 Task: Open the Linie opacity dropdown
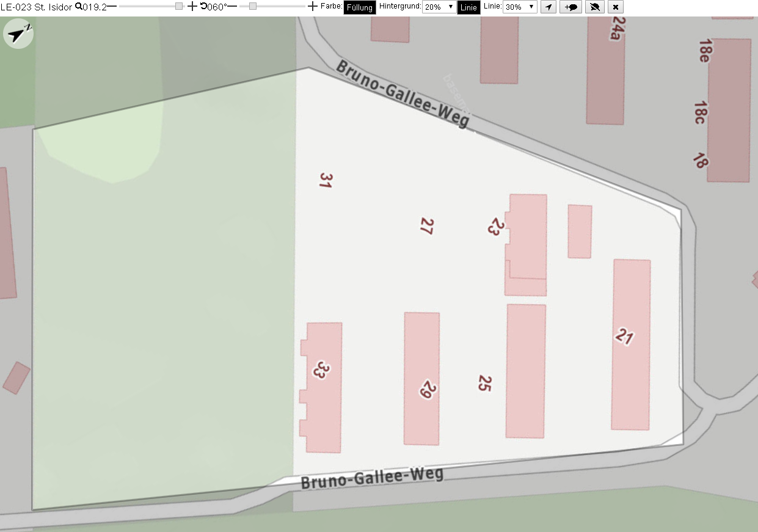[x=520, y=7]
